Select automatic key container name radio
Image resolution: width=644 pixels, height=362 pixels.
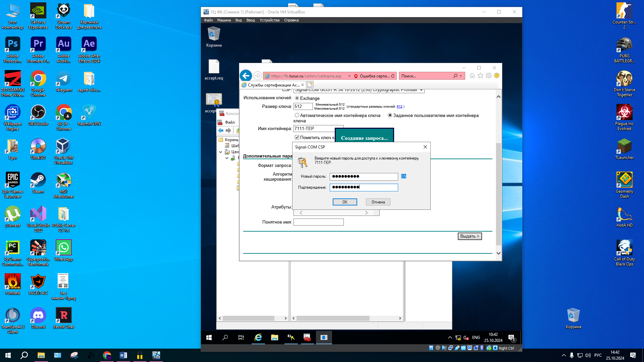(297, 115)
